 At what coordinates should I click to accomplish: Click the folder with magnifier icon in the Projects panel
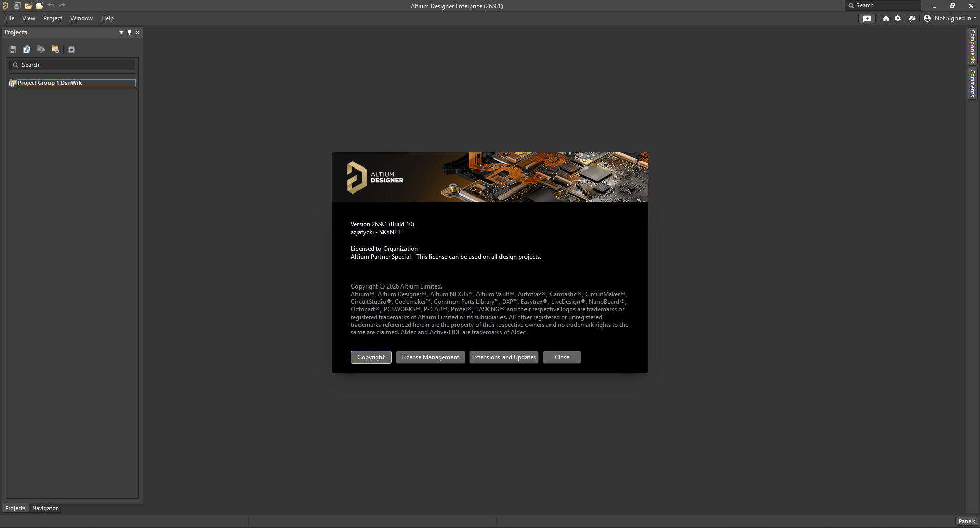point(41,50)
